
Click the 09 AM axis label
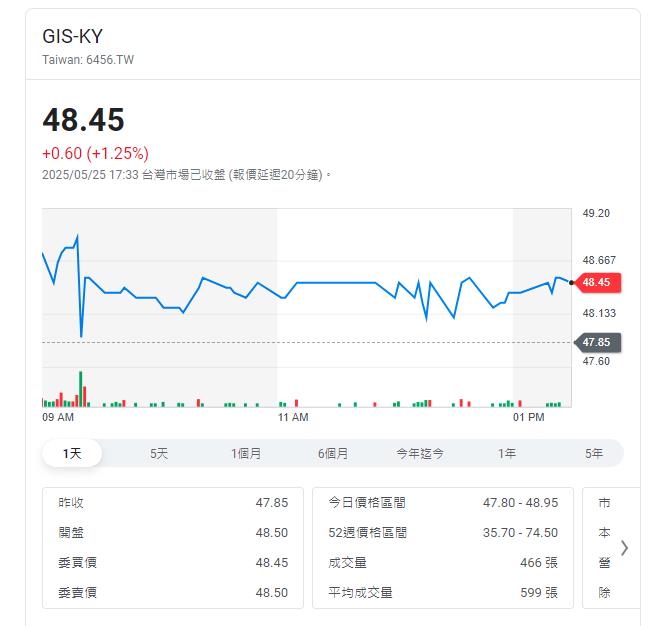[58, 417]
